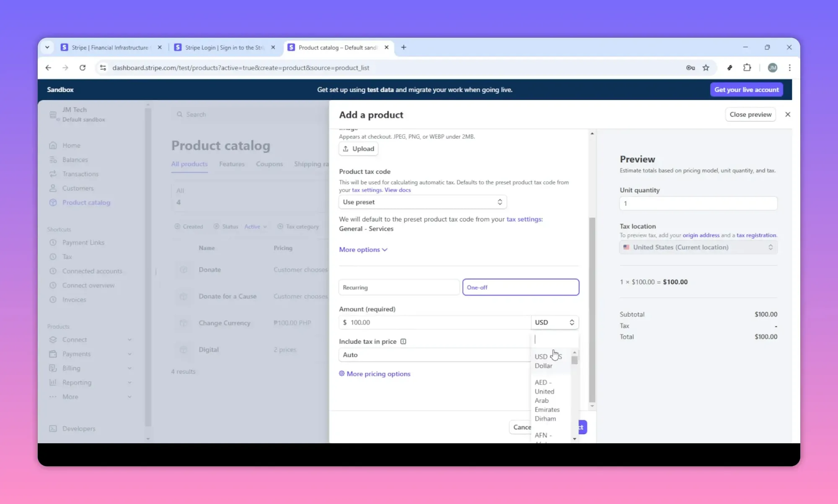Screen dimensions: 838x504
Task: Open tax settings via the link
Action: tap(367, 190)
